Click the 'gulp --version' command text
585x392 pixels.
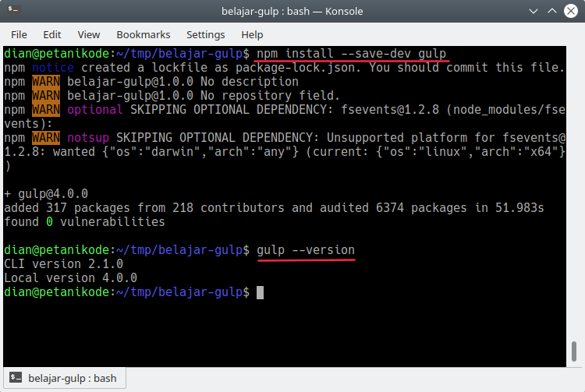point(306,250)
